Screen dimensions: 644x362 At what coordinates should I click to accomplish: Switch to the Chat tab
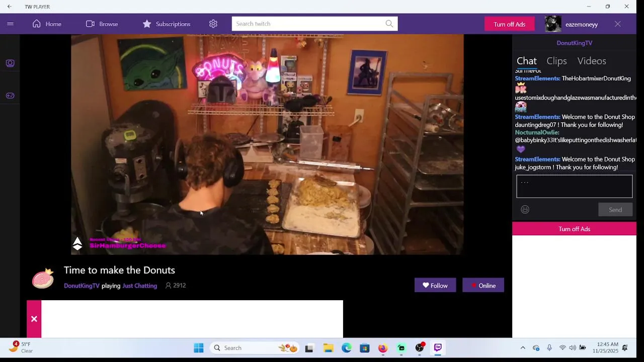click(x=526, y=61)
